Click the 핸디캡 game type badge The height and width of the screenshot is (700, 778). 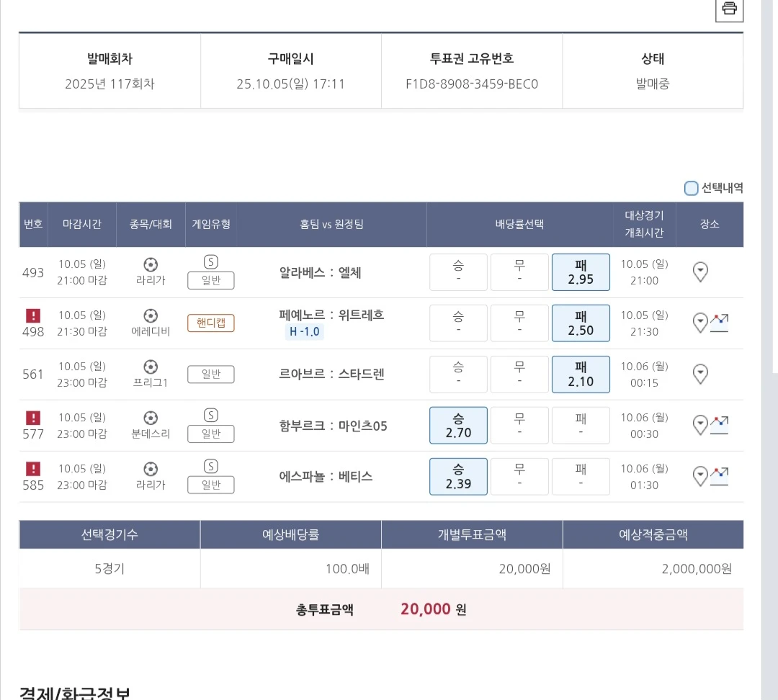point(211,323)
